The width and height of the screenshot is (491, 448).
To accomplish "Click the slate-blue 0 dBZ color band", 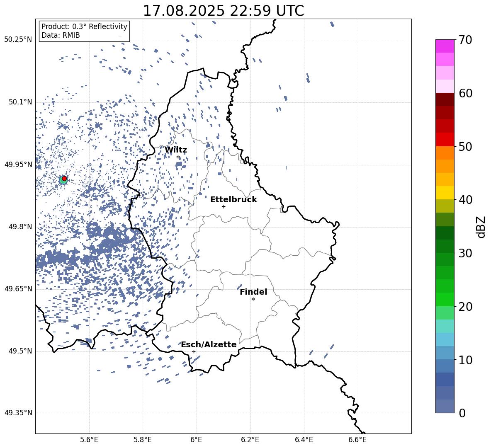I will click(x=445, y=406).
